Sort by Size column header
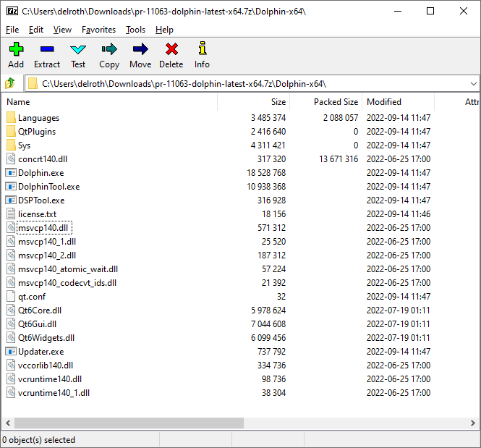The width and height of the screenshot is (481, 448). pyautogui.click(x=253, y=102)
